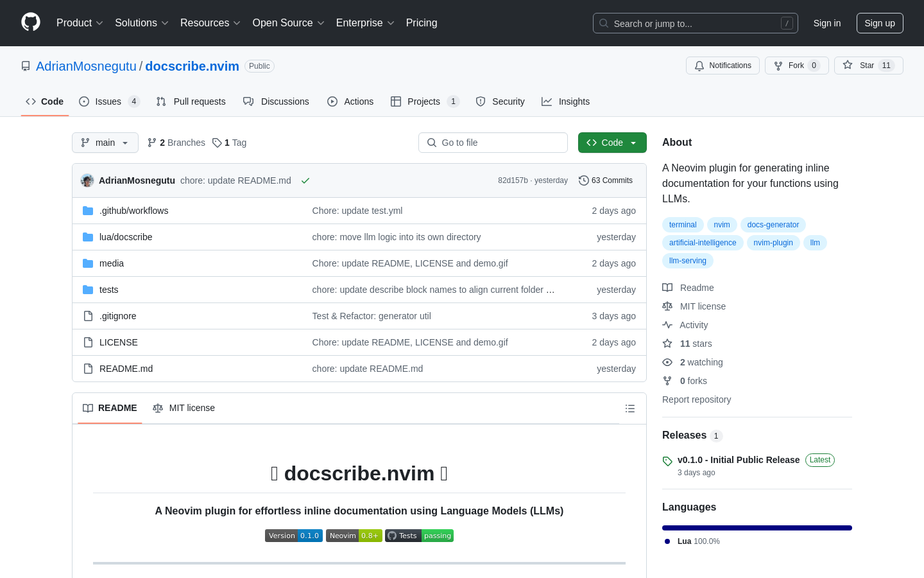Click the tag icon next to 1 Tag
The image size is (924, 578).
click(217, 143)
